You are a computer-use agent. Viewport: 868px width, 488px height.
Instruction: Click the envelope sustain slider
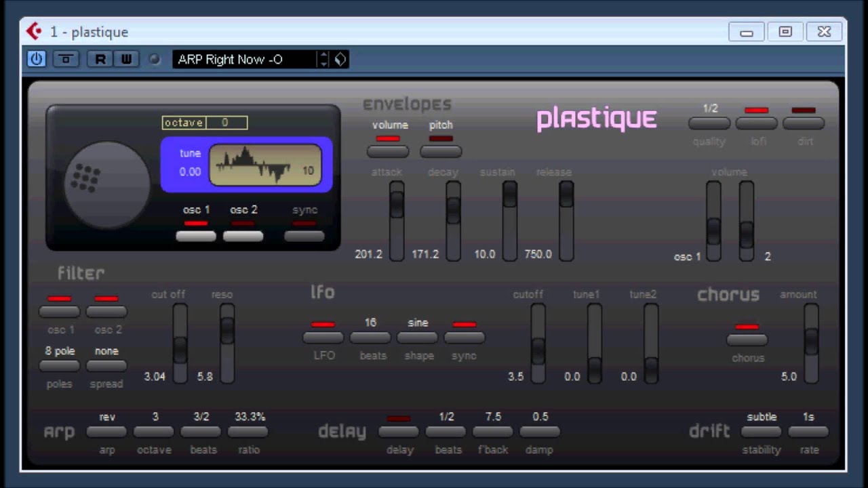pyautogui.click(x=509, y=221)
